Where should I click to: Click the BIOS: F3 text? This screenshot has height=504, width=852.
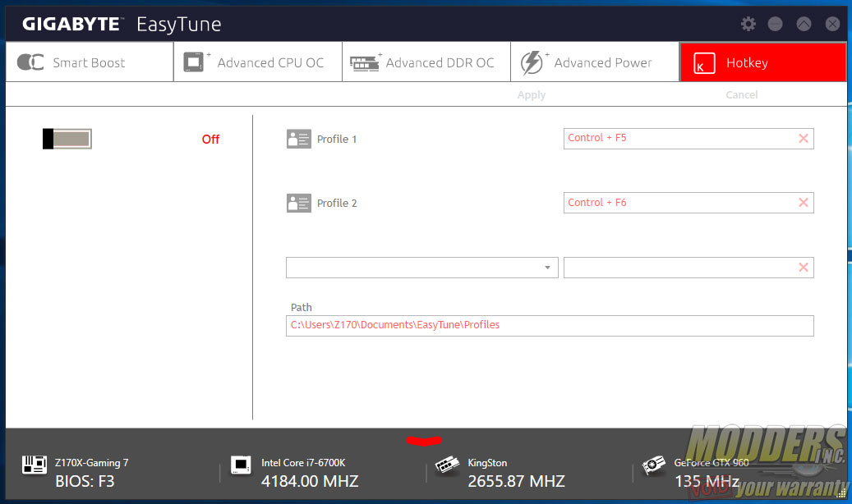tap(85, 481)
